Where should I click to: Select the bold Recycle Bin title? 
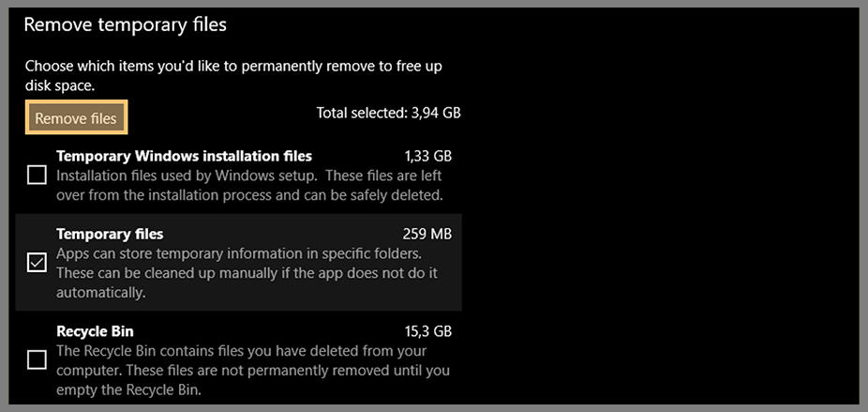(x=96, y=331)
